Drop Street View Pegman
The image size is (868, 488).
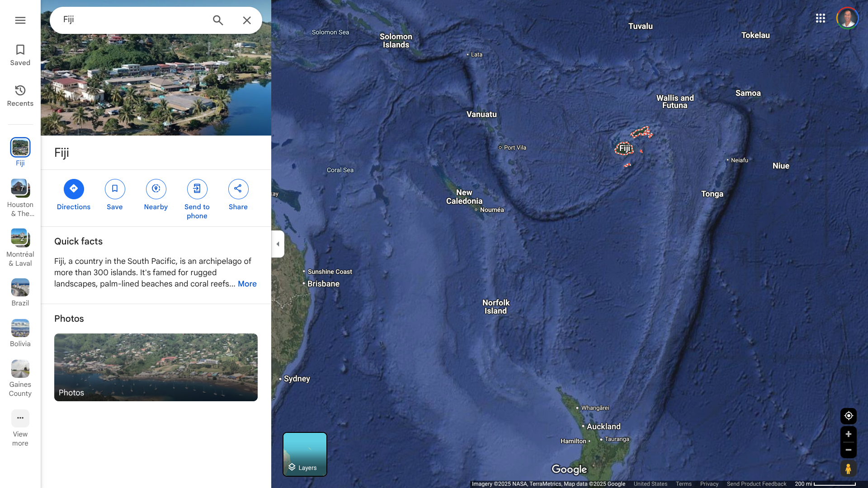tap(848, 469)
